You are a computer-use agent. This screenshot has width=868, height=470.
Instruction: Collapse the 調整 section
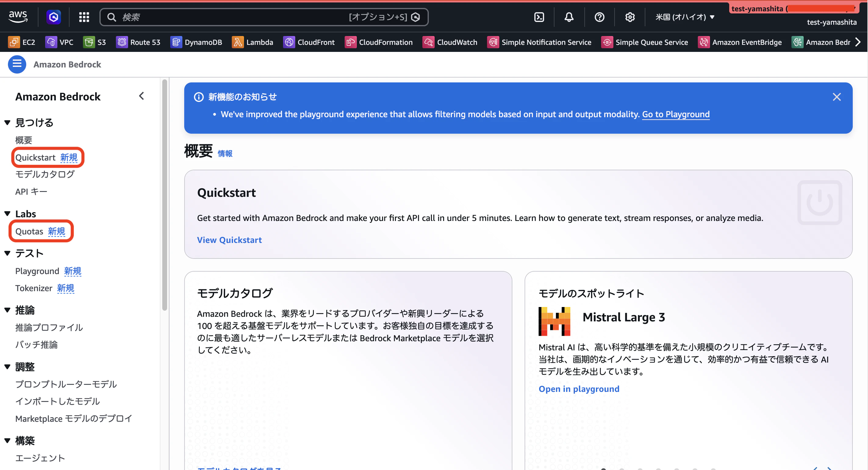point(7,367)
